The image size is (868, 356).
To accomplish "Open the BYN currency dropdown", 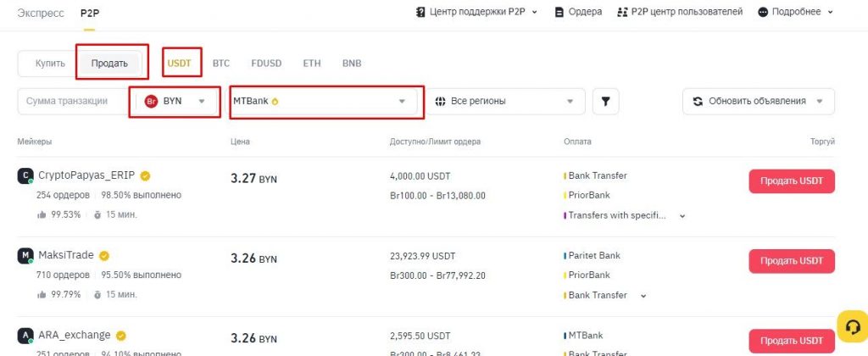I will [175, 102].
